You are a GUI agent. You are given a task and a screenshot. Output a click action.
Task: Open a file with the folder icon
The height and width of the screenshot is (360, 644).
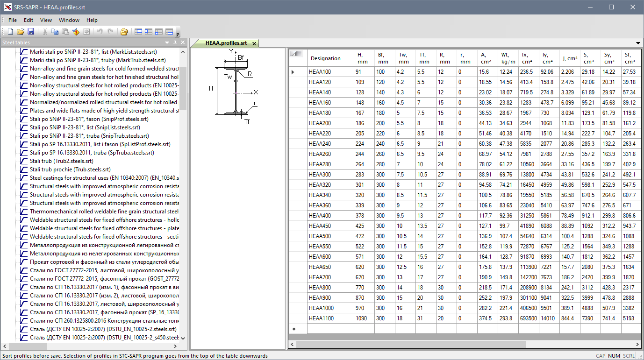click(21, 32)
